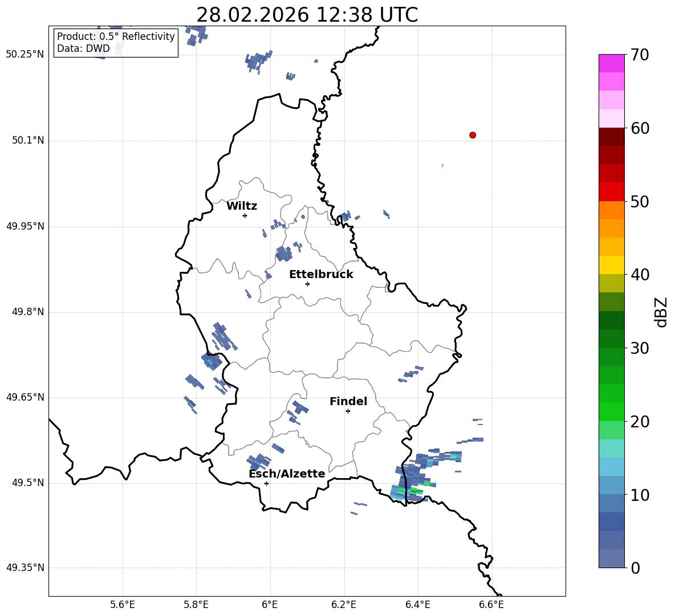This screenshot has height=616, width=675.
Task: Pick the bright red colorbar segment above 50
Action: [x=611, y=192]
